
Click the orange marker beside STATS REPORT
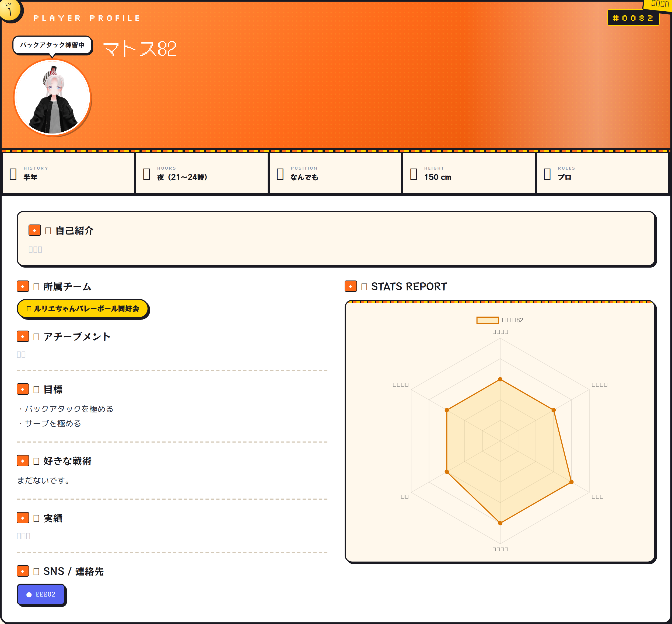tap(351, 286)
